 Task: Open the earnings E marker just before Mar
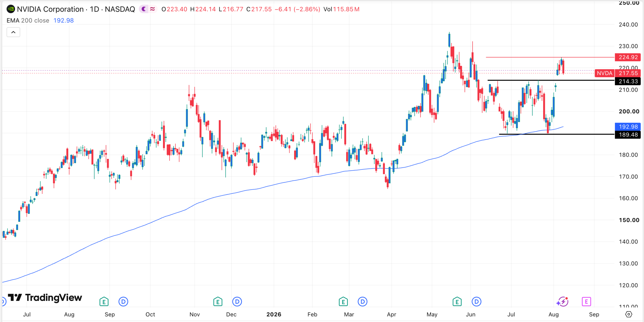(x=343, y=301)
